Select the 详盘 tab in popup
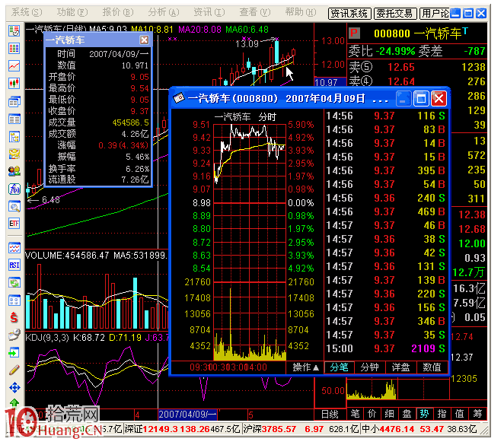 point(400,367)
